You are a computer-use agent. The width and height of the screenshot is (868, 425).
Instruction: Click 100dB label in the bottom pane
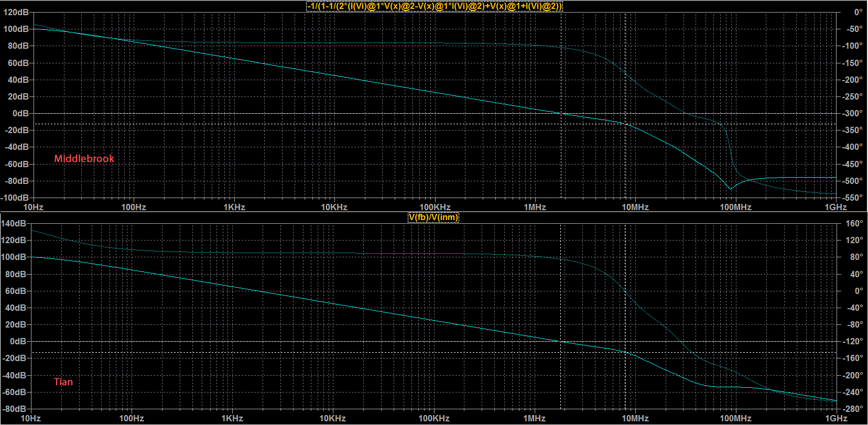pyautogui.click(x=14, y=257)
